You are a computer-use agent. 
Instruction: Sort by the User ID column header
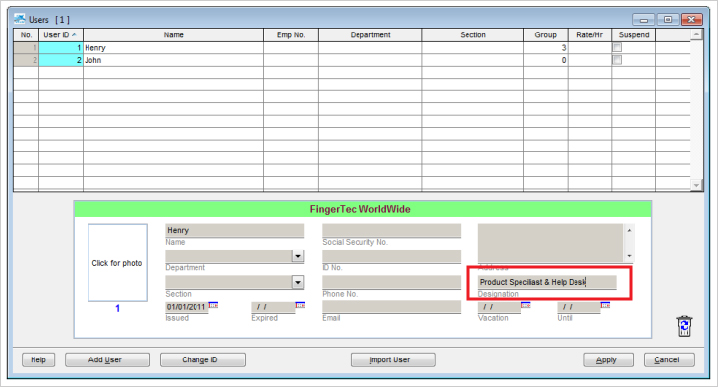tap(61, 35)
